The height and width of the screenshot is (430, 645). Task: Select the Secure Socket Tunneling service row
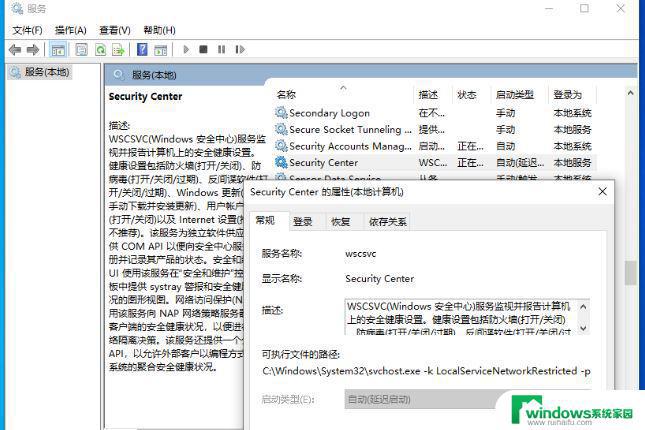[434, 129]
